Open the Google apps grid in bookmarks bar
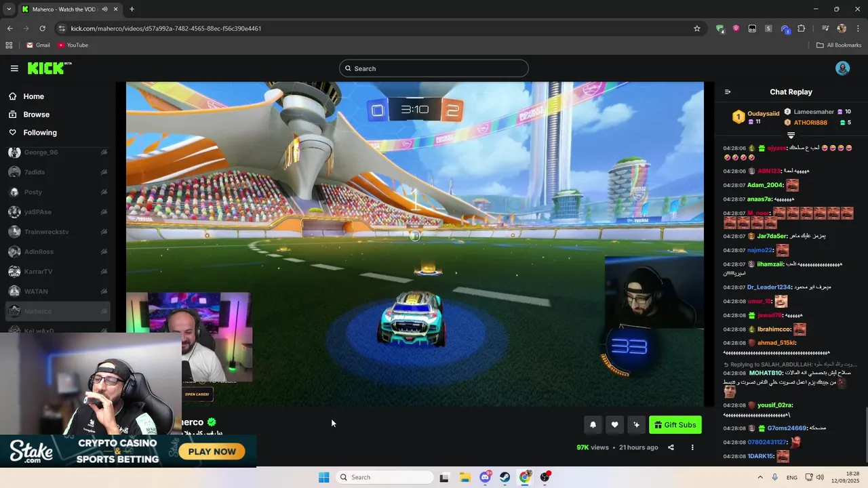This screenshot has height=488, width=868. pos(9,45)
